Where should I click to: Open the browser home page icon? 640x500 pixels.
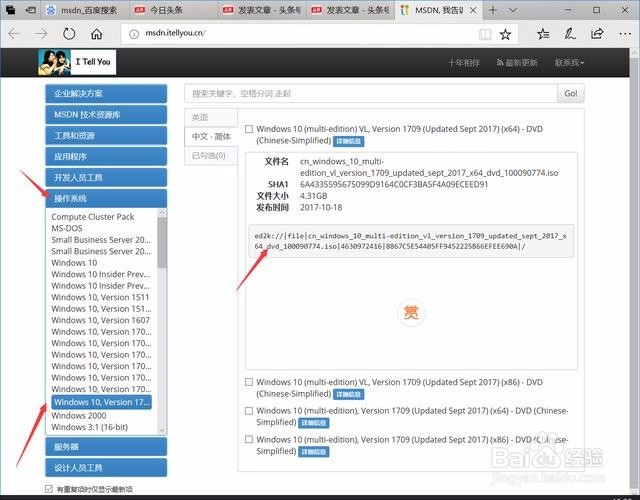click(x=97, y=33)
